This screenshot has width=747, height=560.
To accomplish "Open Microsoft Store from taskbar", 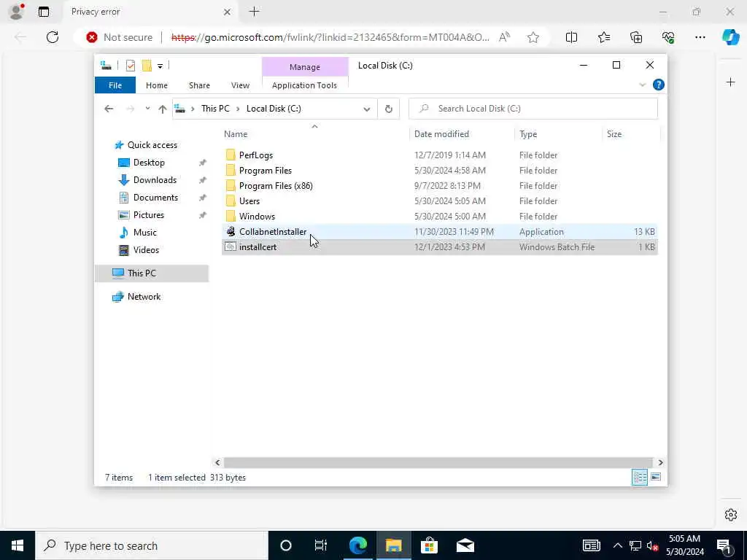I will [429, 545].
